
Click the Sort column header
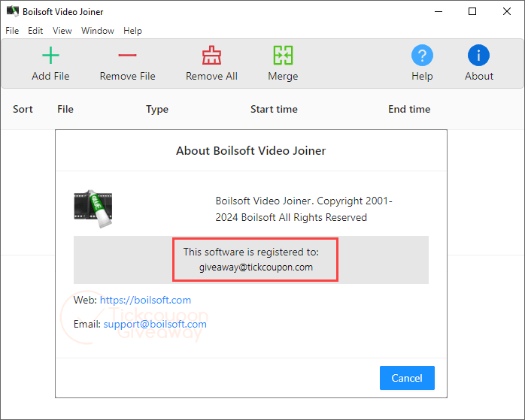click(x=23, y=109)
